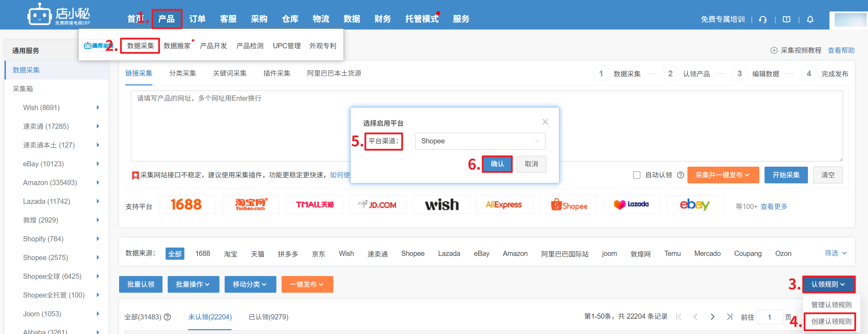868x334 pixels.
Task: Expand the 筛选 filter options
Action: 836,253
